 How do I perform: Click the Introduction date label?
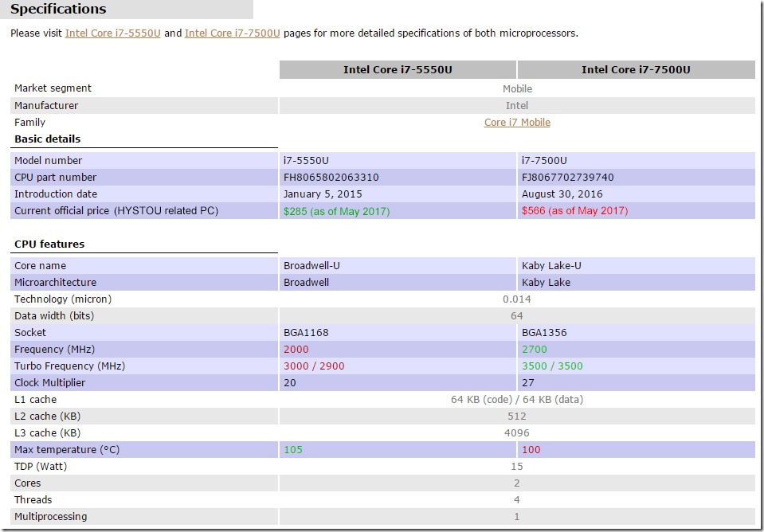point(56,194)
